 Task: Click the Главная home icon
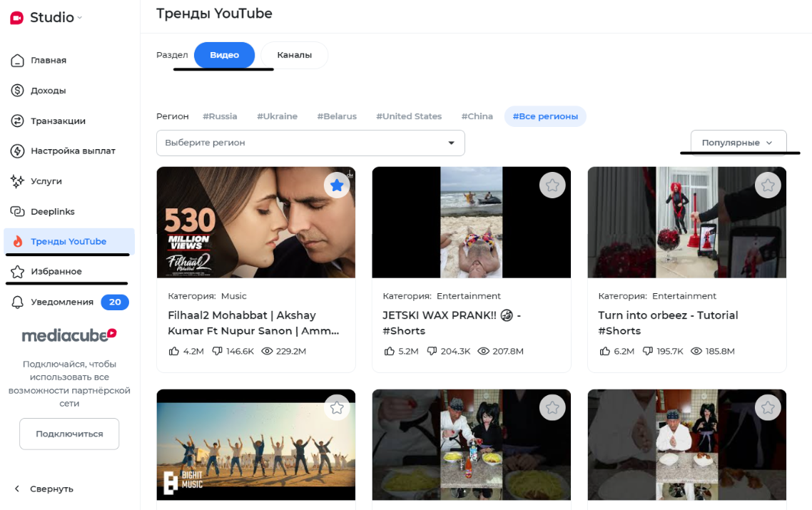click(x=18, y=61)
